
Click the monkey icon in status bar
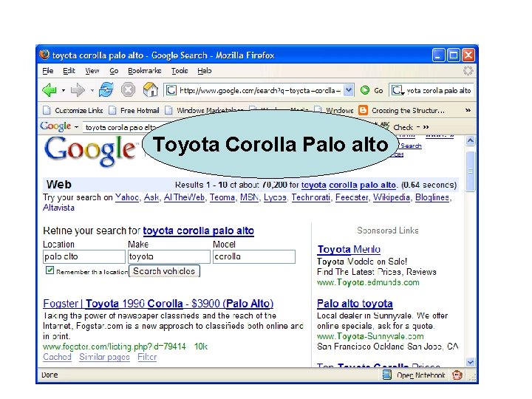click(457, 375)
